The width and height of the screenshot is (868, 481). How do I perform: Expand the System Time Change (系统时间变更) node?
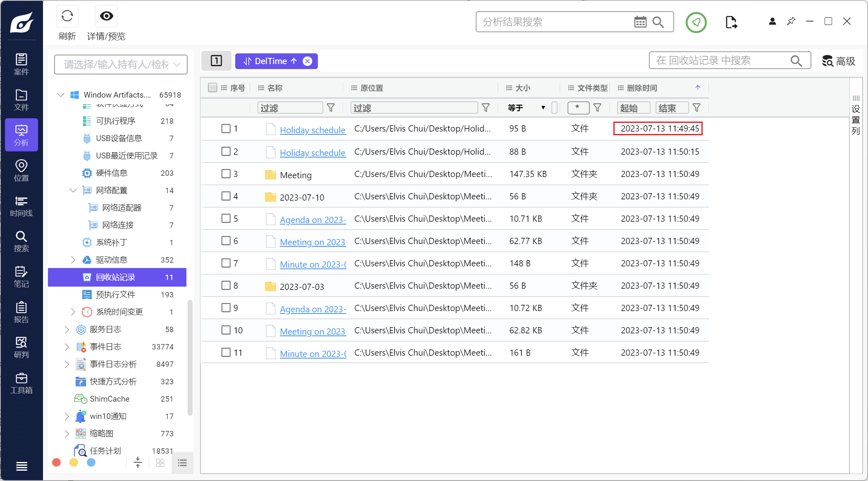coord(73,312)
